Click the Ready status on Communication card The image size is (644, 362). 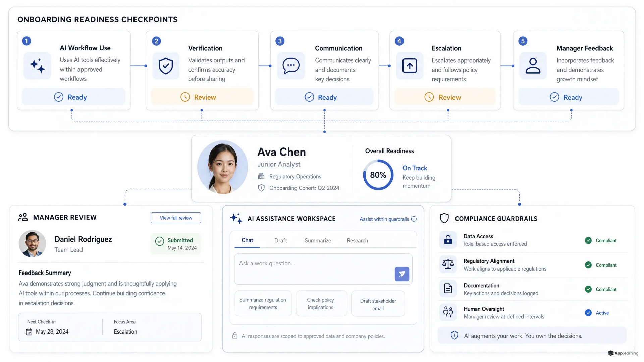click(324, 97)
